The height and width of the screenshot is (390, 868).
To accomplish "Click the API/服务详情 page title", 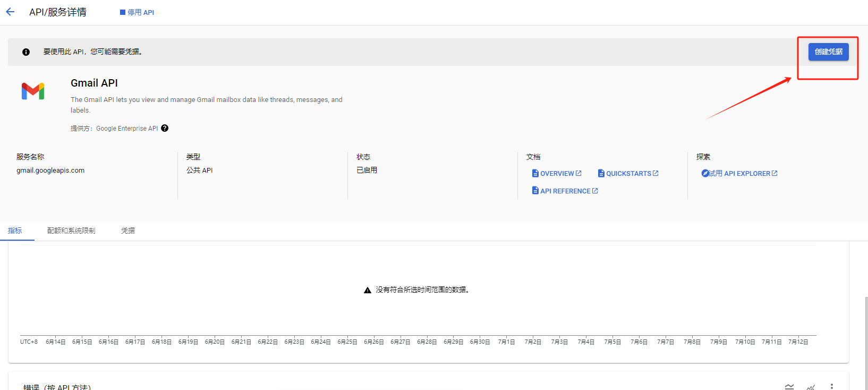I will [58, 12].
